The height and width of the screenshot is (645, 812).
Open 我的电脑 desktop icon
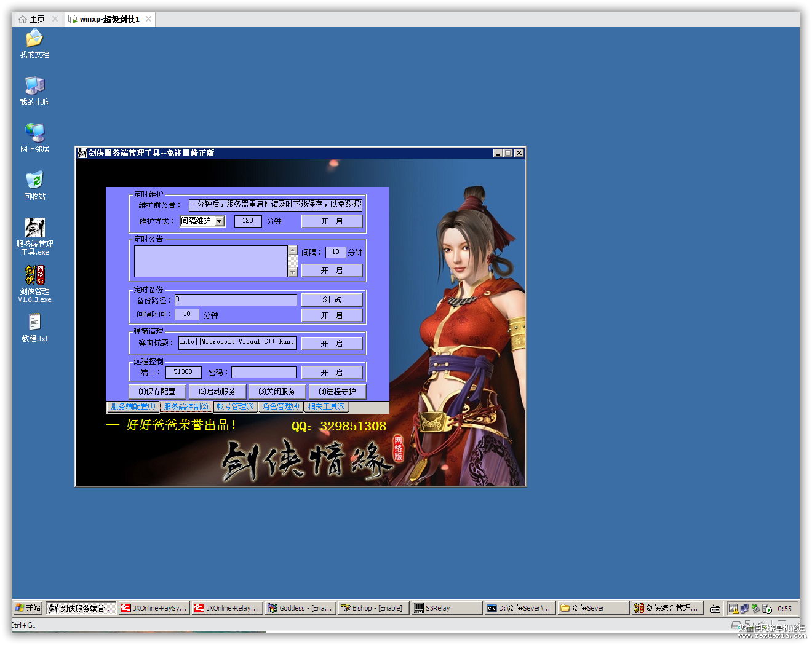pyautogui.click(x=34, y=86)
